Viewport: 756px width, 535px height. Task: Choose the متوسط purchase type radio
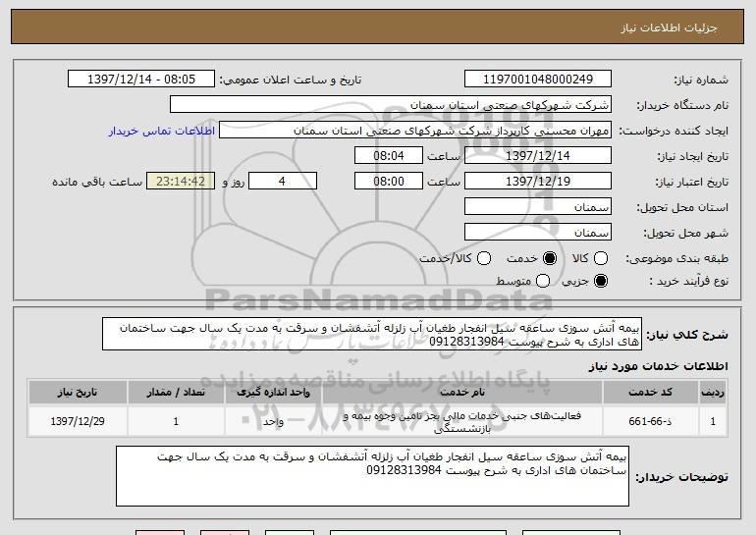pos(542,281)
